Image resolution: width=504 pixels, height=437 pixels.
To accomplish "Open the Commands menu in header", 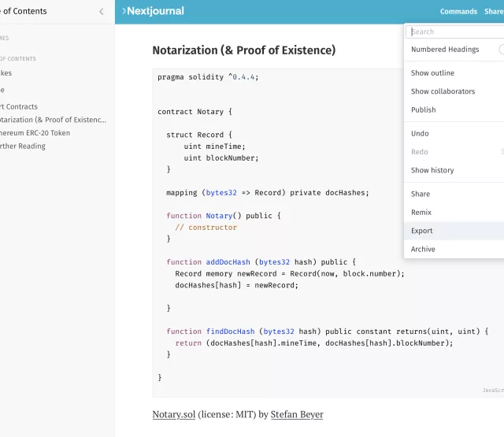I will (x=458, y=12).
